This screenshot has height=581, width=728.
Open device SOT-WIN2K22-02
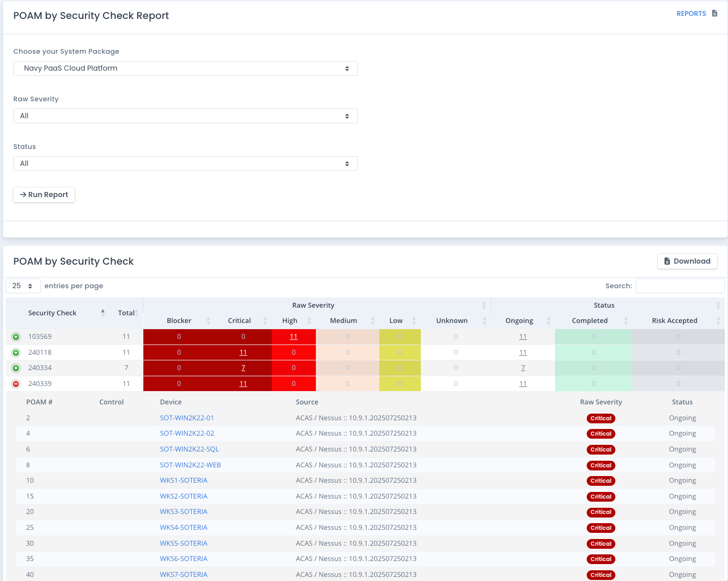pyautogui.click(x=187, y=433)
